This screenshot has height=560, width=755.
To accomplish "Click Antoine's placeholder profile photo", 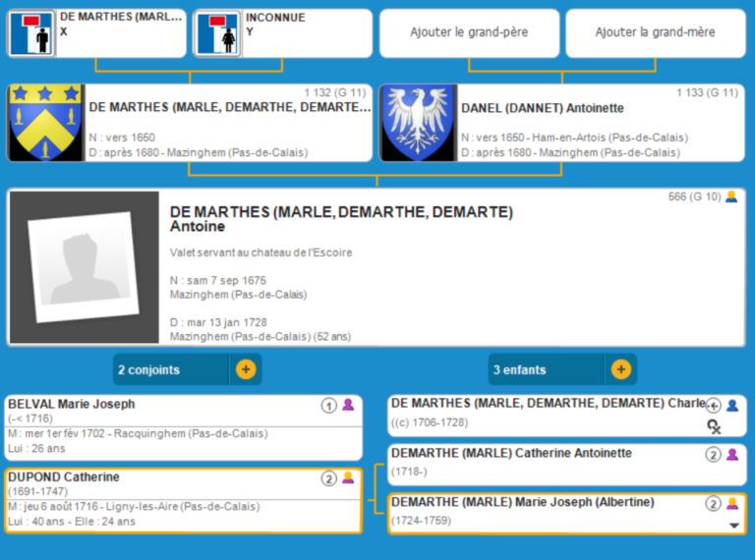I will click(x=83, y=267).
